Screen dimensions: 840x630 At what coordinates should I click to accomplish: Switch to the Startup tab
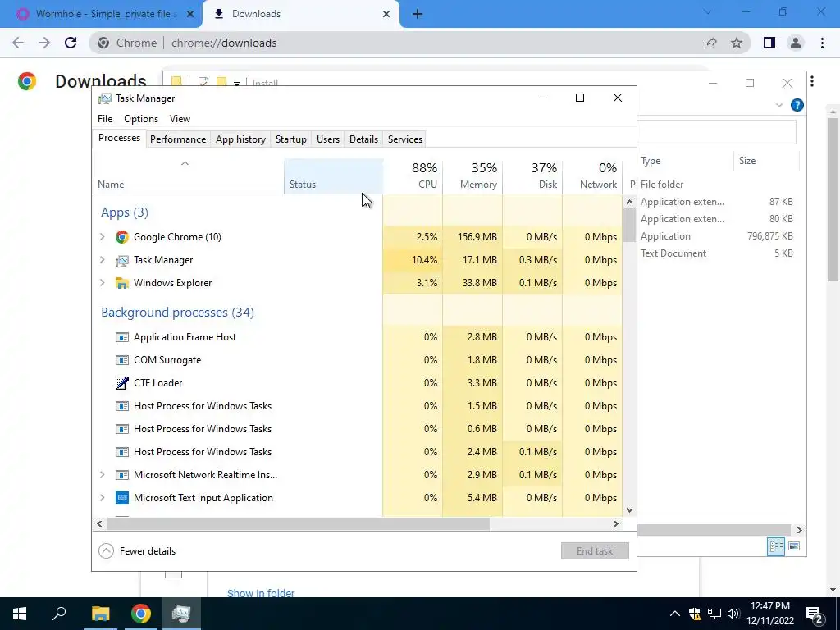291,139
